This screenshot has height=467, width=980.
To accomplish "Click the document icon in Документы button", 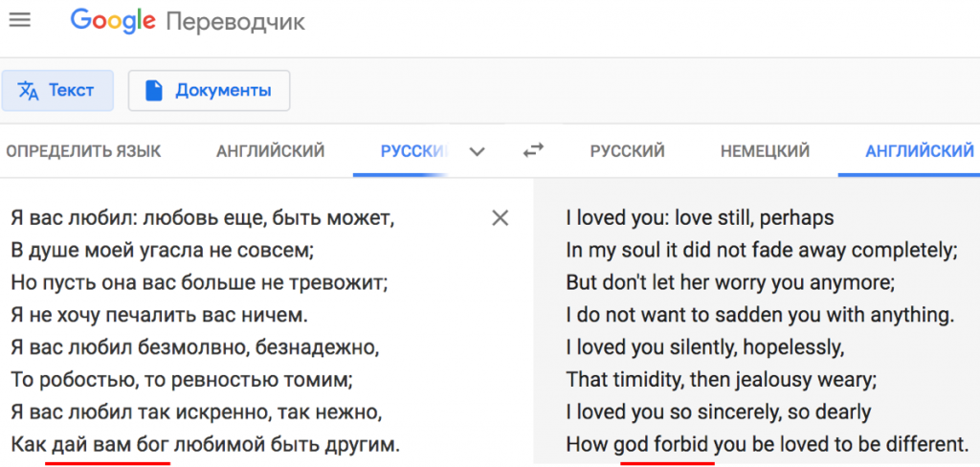I will [x=154, y=91].
